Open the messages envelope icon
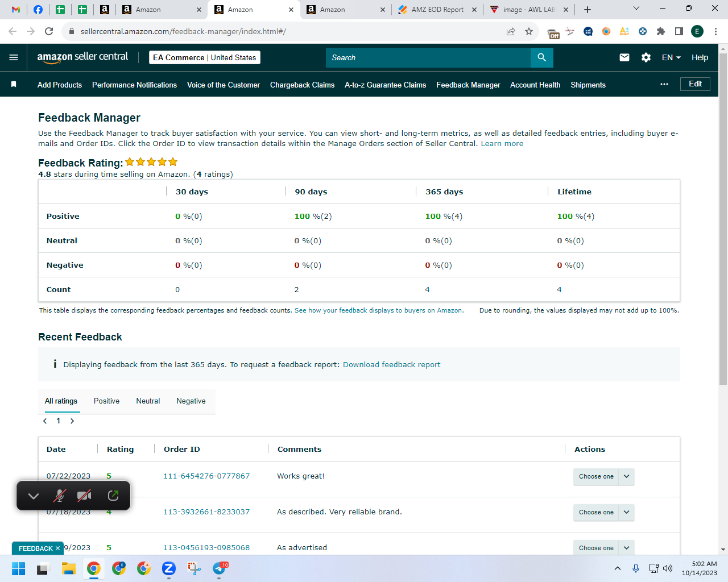Screen dimensions: 728x582 624,57
